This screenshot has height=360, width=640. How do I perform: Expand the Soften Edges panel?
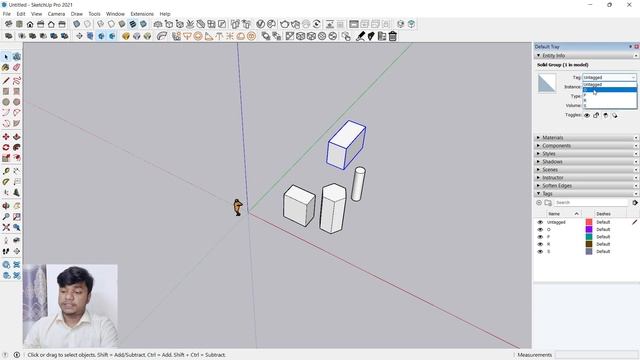[x=538, y=186]
